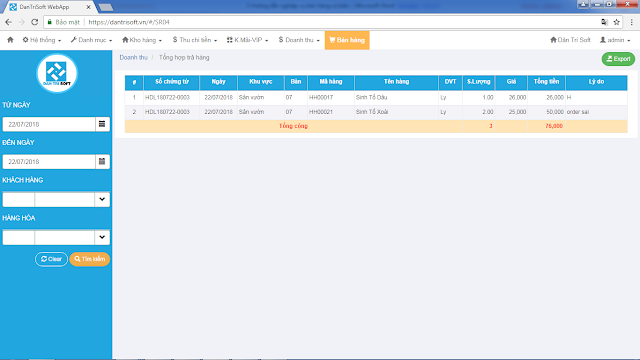Click the total amount 76,000
Screen dimensions: 640x360
pyautogui.click(x=554, y=126)
